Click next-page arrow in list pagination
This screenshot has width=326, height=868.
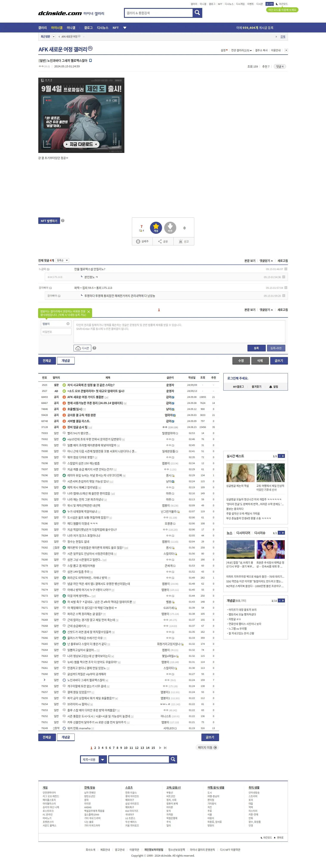(x=160, y=748)
